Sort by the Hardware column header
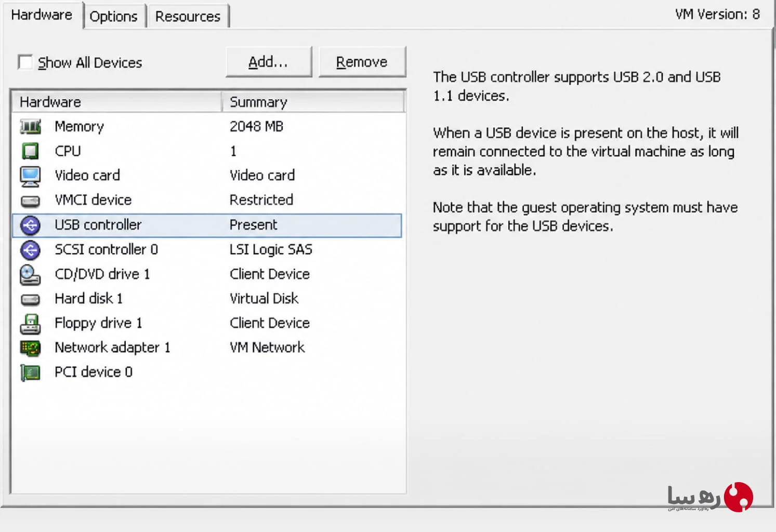 click(117, 102)
